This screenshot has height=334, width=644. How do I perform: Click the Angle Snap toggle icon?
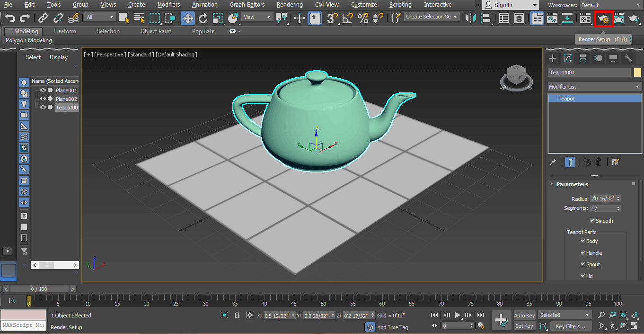(348, 18)
